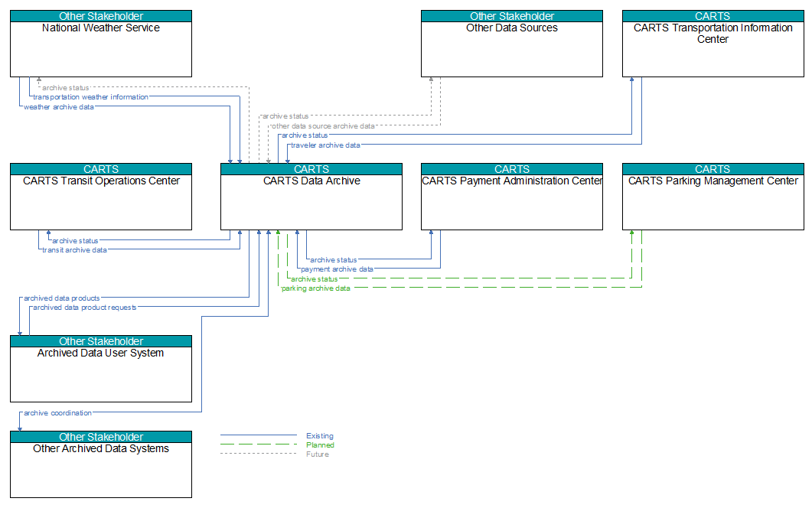Open the CARTS Payment Administration Center box
Viewport: 812px width, 508px height.
[x=512, y=197]
